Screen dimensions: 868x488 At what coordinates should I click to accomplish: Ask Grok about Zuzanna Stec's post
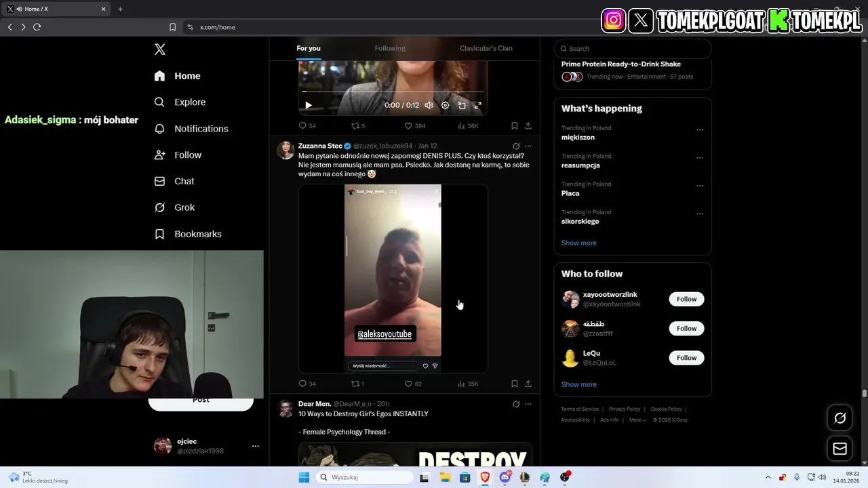coord(516,146)
